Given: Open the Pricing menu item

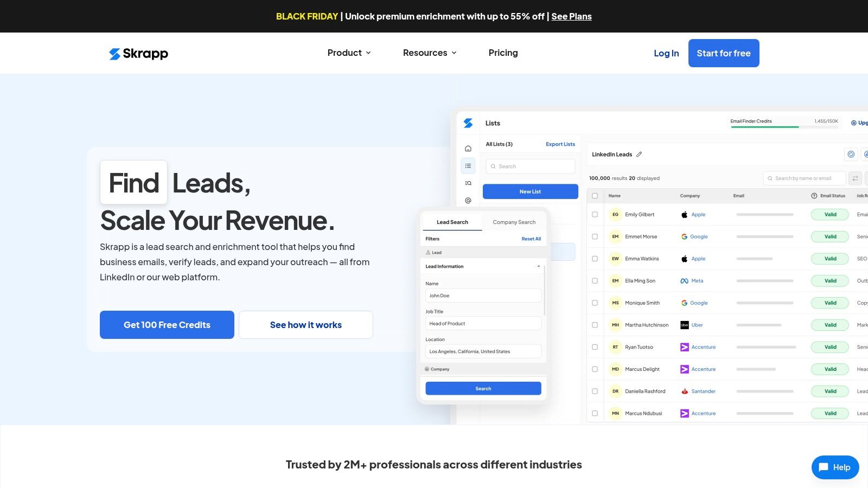Looking at the screenshot, I should [x=503, y=53].
